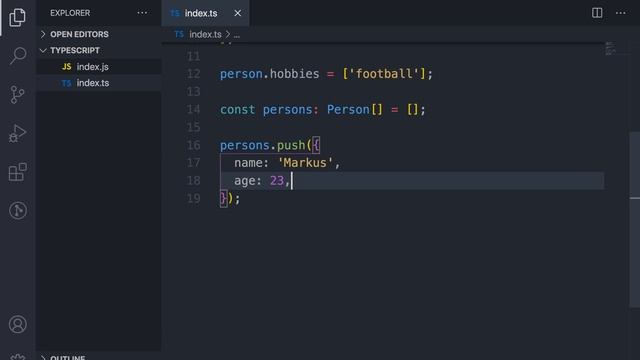Close the index.ts tab
The image size is (640, 360).
pyautogui.click(x=238, y=13)
